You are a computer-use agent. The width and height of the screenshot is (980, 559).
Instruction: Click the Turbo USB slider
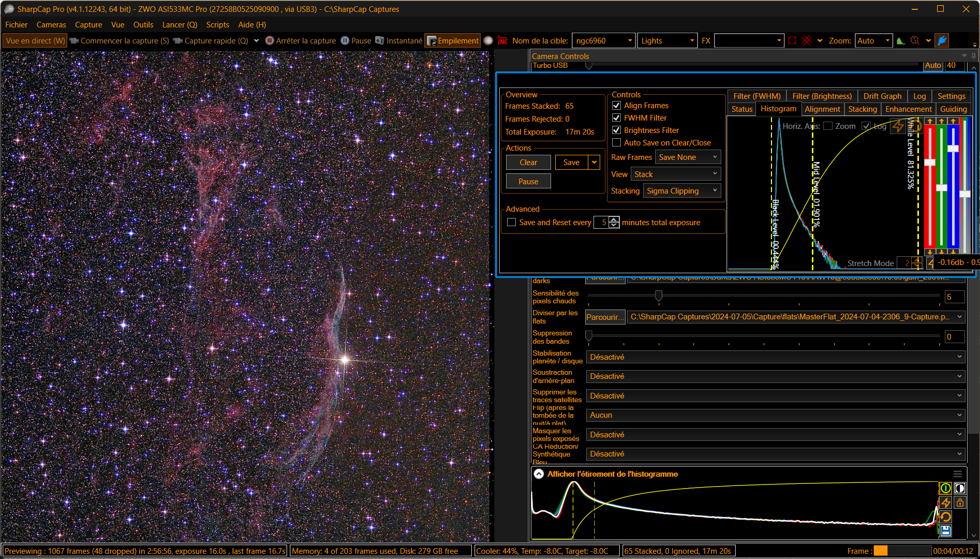point(753,65)
